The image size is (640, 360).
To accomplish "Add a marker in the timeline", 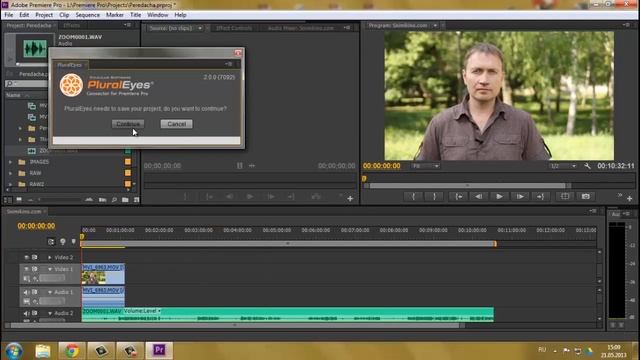I will point(73,242).
